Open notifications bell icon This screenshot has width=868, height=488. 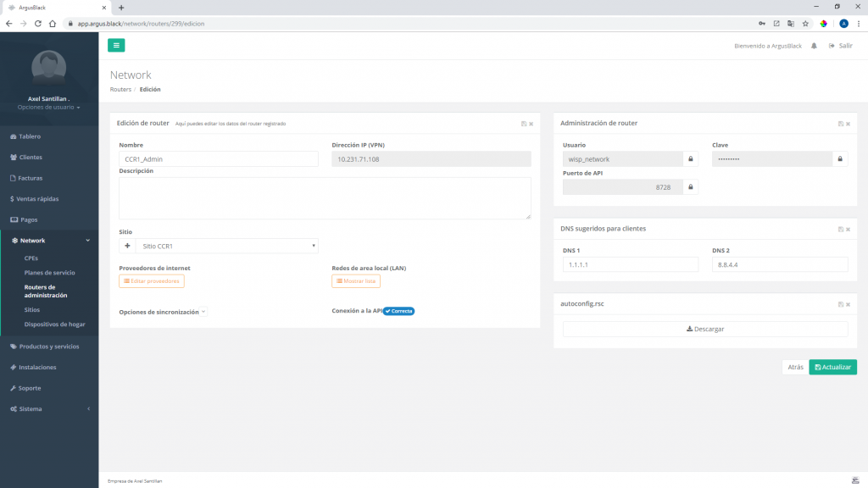[x=814, y=46]
